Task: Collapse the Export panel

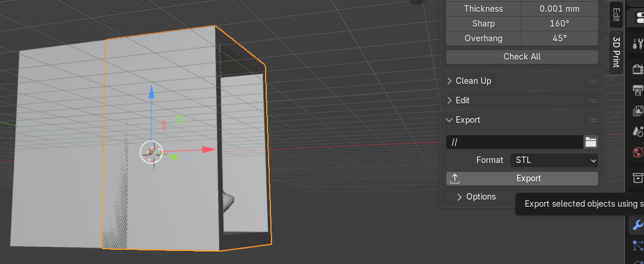Action: click(x=449, y=120)
